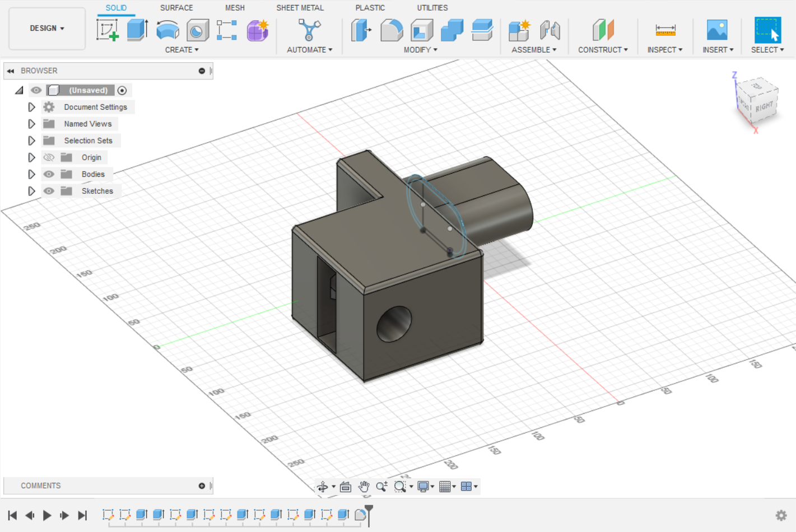Expand the Sketches folder
Screen dimensions: 796x532
coord(31,191)
